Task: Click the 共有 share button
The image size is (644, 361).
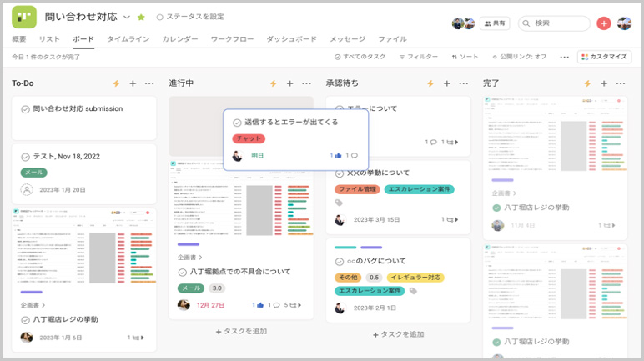Action: pyautogui.click(x=495, y=23)
